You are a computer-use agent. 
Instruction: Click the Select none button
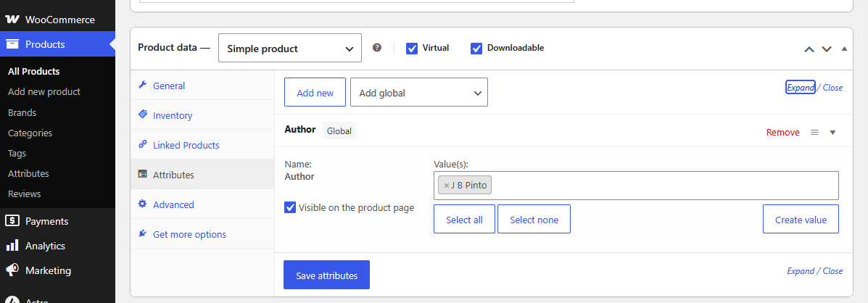click(534, 219)
